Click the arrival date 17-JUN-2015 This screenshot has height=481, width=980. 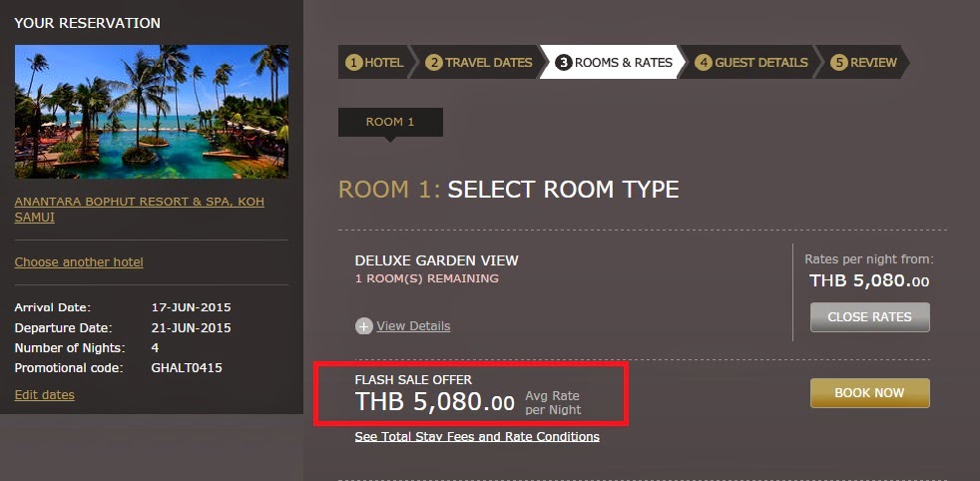(x=191, y=307)
